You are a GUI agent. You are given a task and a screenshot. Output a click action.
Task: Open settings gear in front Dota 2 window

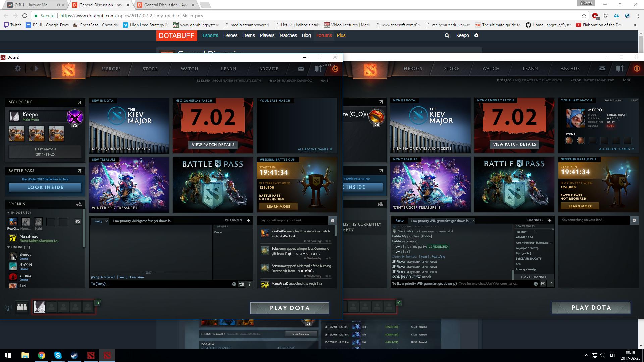(18, 68)
